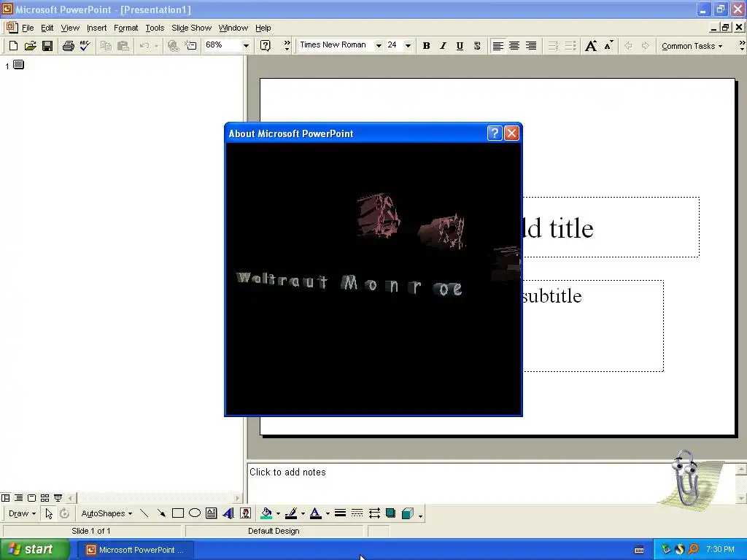Screen dimensions: 747x560
Task: Open Microsoft PowerPoint Help question icon
Action: click(x=266, y=46)
